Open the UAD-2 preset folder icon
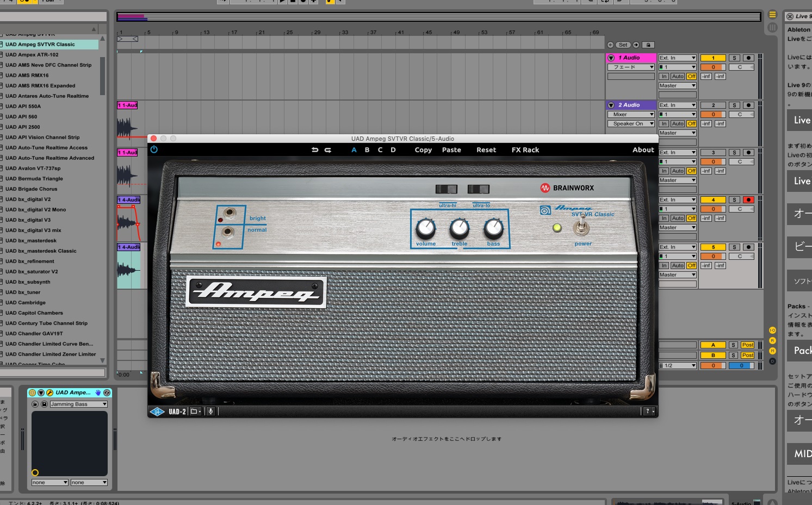Image resolution: width=812 pixels, height=505 pixels. (195, 412)
